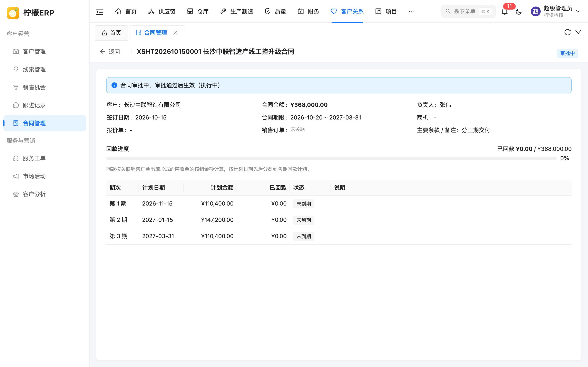Screen dimensions: 588x367
Task: Click the page refresh icon
Action: pyautogui.click(x=567, y=32)
